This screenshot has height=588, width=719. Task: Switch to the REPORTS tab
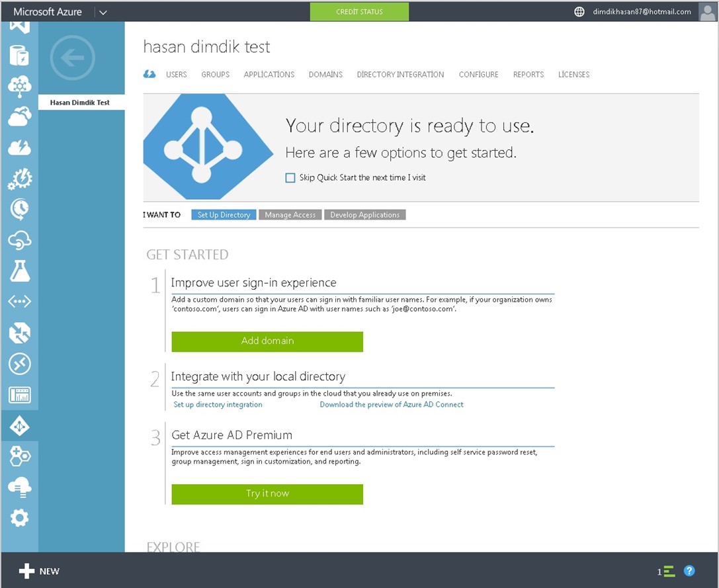(x=529, y=74)
